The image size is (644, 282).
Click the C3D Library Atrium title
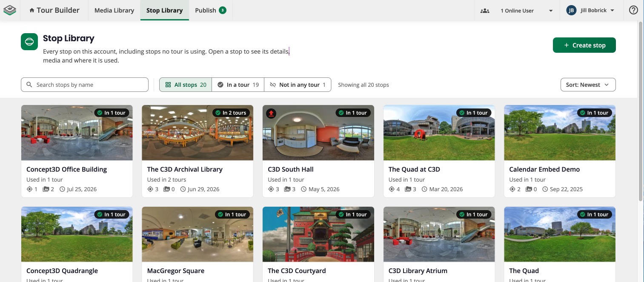[418, 271]
